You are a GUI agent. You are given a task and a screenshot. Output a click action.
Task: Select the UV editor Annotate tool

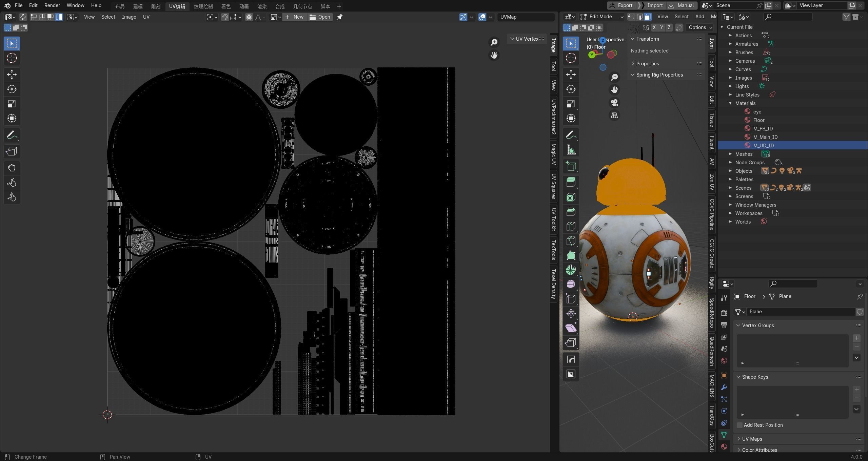pos(12,135)
